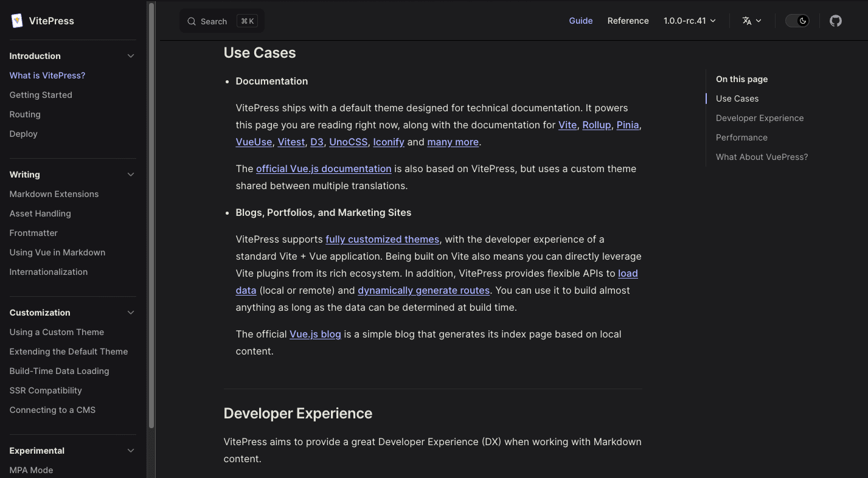Click the magnifier icon in Search
Screen dimensions: 868x478
click(192, 21)
